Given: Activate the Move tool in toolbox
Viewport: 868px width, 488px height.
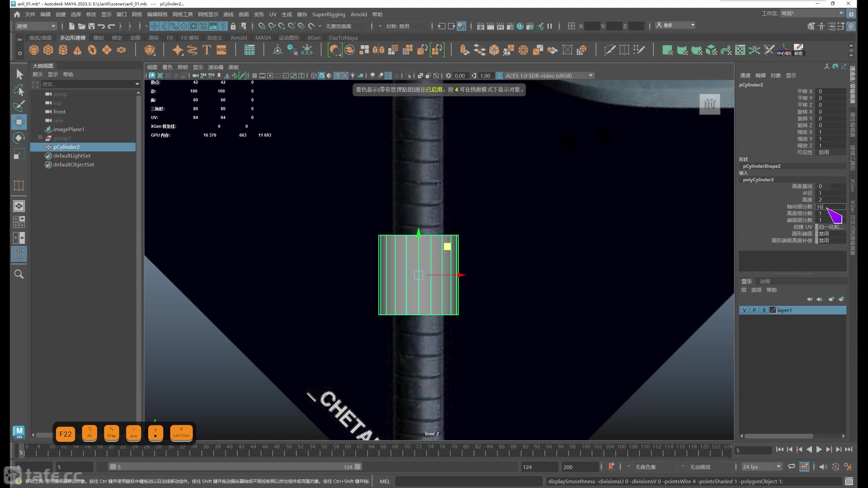Looking at the screenshot, I should click(19, 122).
